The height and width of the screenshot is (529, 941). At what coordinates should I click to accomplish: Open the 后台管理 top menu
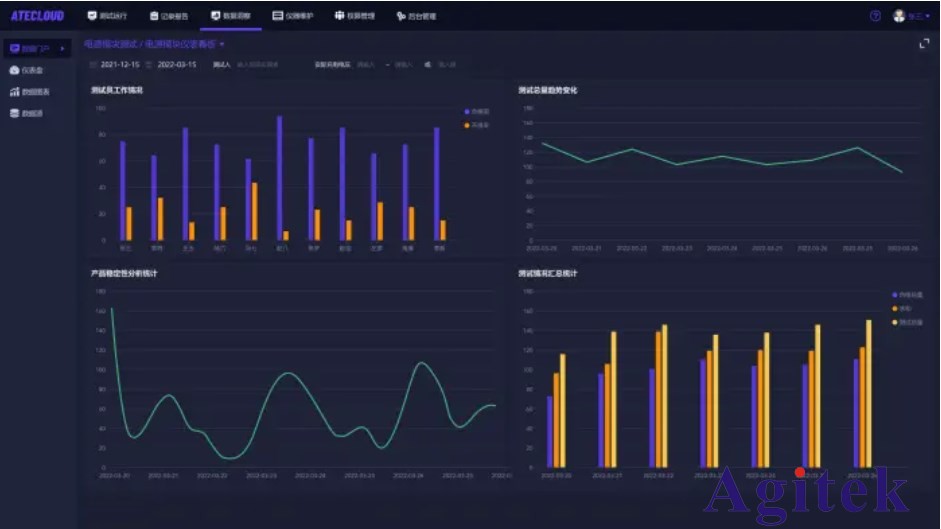tap(415, 16)
